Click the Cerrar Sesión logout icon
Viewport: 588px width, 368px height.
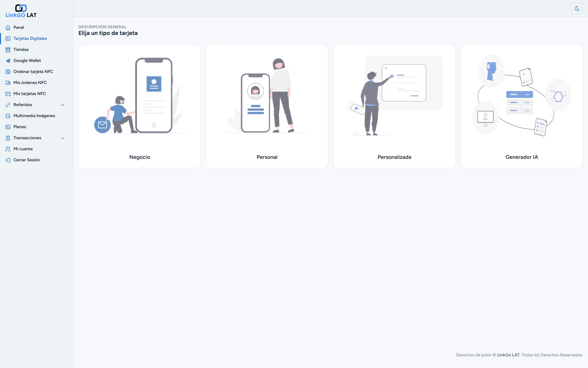pos(8,160)
